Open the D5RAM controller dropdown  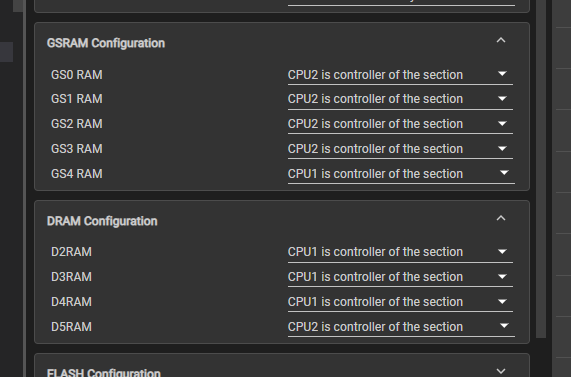point(401,327)
